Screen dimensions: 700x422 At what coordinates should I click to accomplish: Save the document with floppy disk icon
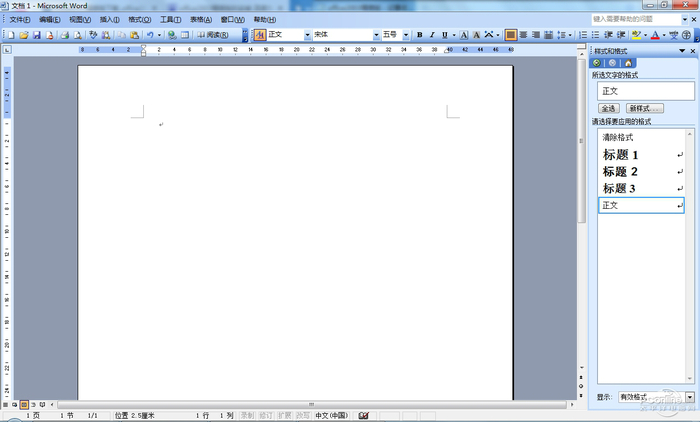point(37,35)
